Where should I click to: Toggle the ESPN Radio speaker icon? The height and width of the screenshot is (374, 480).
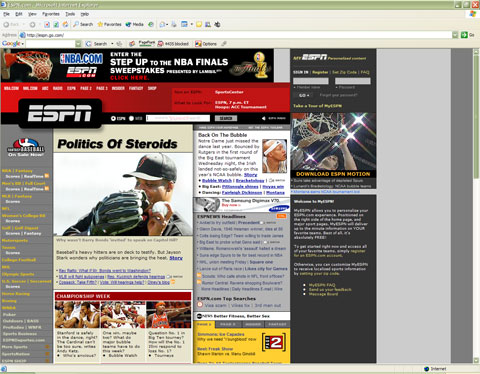(264, 118)
